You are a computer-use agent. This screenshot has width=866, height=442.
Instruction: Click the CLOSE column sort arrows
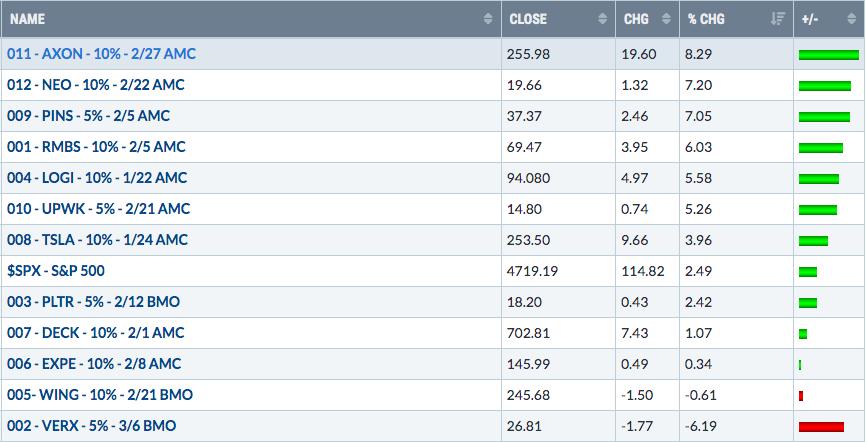click(x=603, y=19)
